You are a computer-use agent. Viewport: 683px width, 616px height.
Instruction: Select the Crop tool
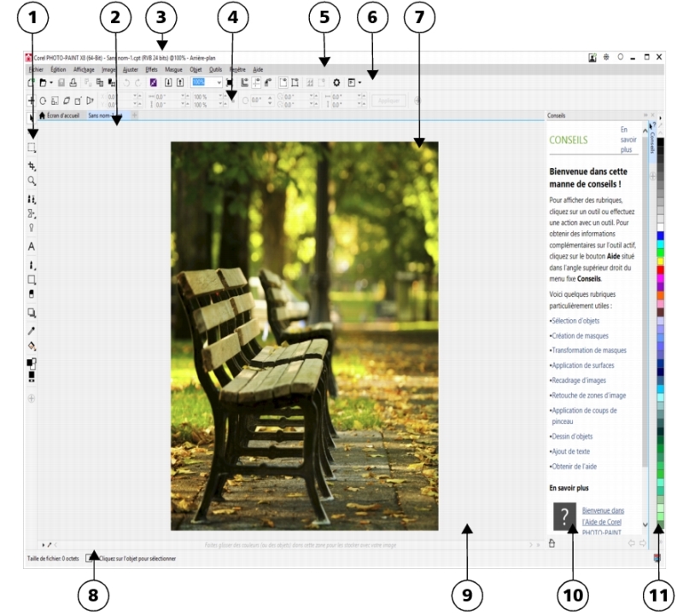[x=32, y=166]
